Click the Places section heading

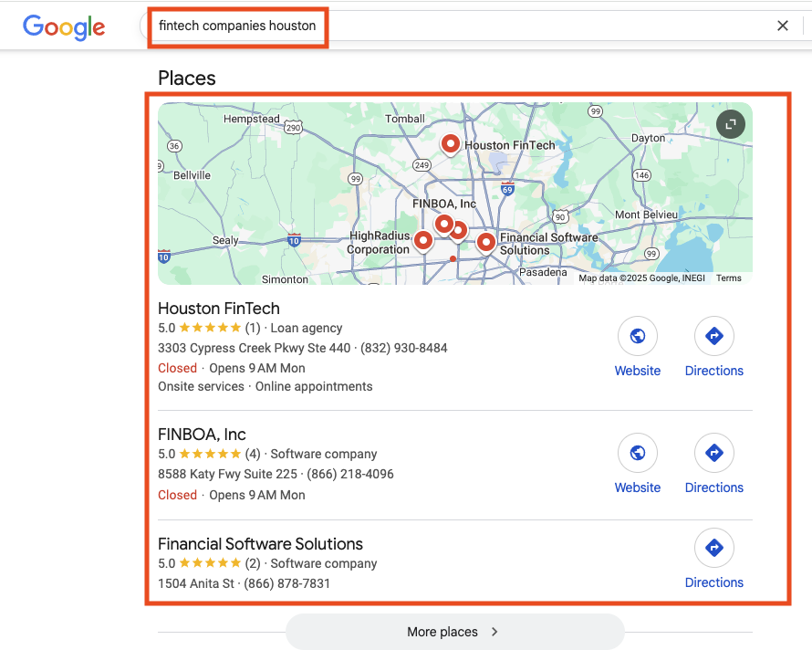pos(187,79)
